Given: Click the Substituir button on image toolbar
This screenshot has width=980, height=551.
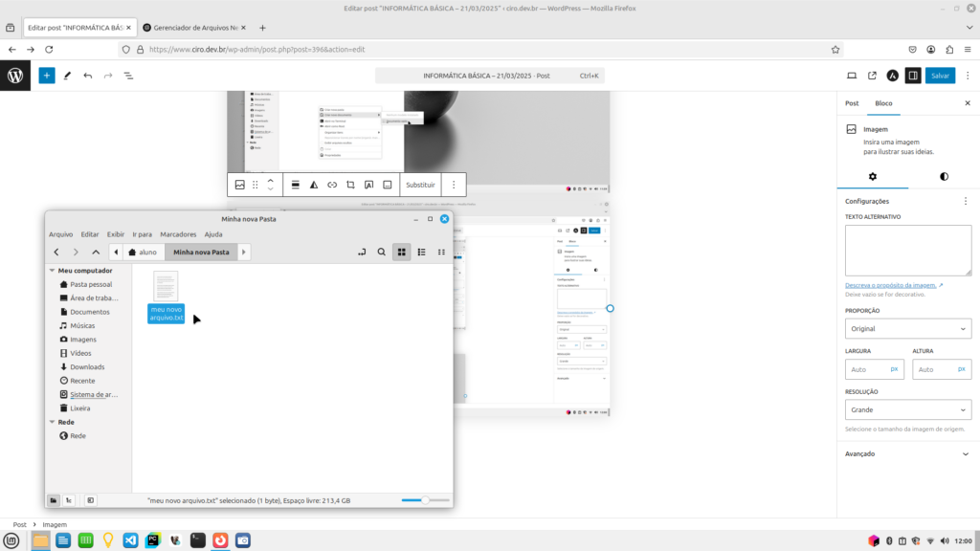Looking at the screenshot, I should (x=420, y=185).
